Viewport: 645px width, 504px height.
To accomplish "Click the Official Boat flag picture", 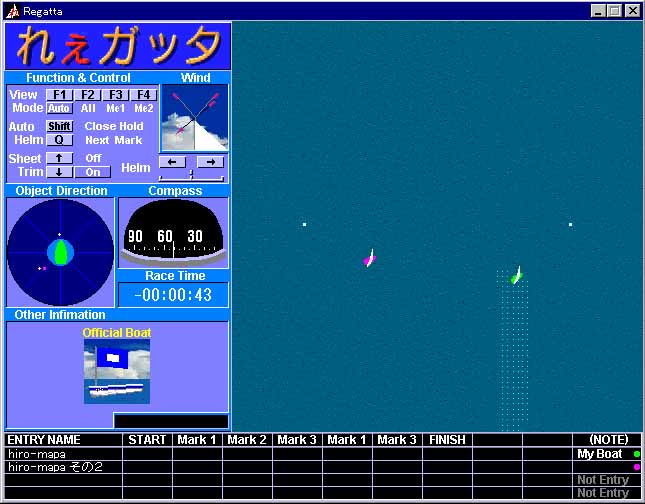I will click(x=117, y=371).
